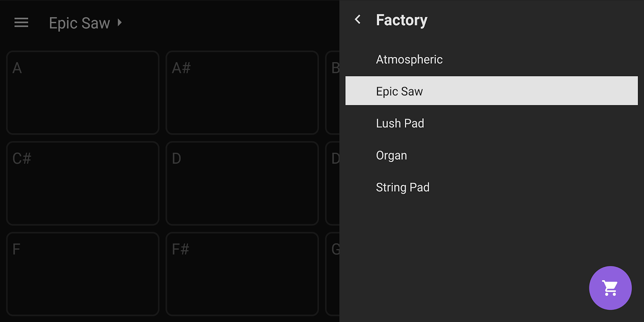Click the Factory panel heading
644x322 pixels.
(x=401, y=20)
